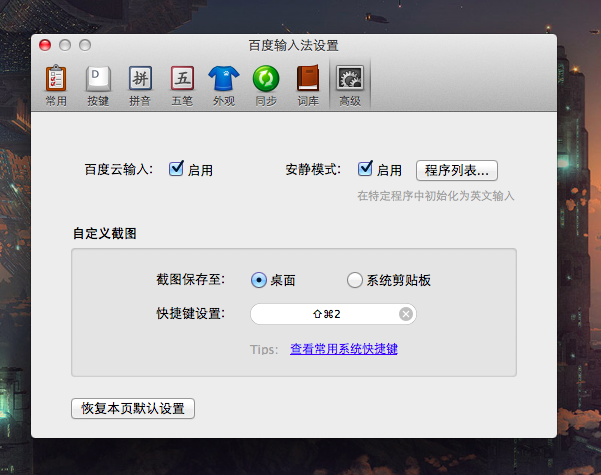Click the 截图保存至: label
The width and height of the screenshot is (601, 475).
pos(190,279)
